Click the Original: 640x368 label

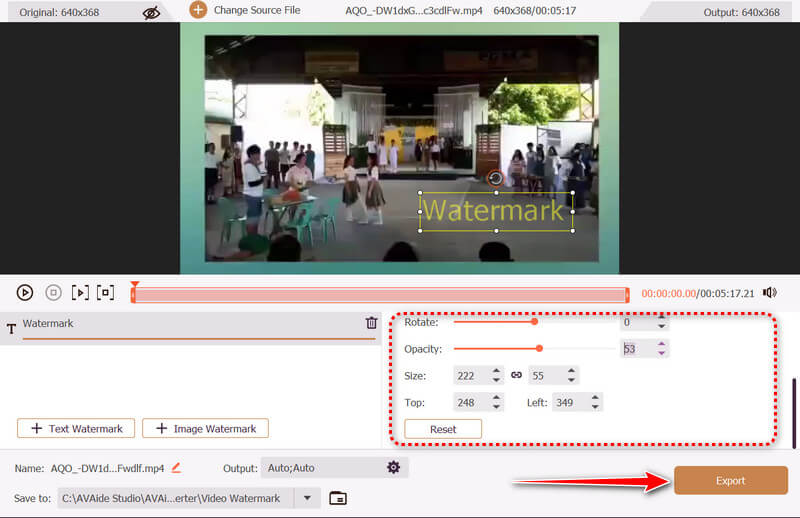(x=59, y=12)
